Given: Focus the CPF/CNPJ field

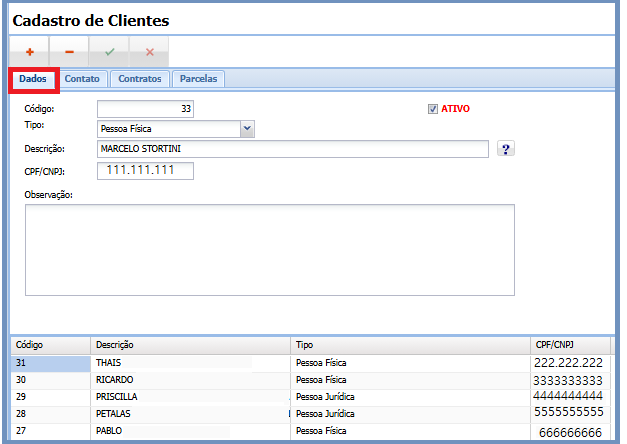Looking at the screenshot, I should tap(145, 171).
